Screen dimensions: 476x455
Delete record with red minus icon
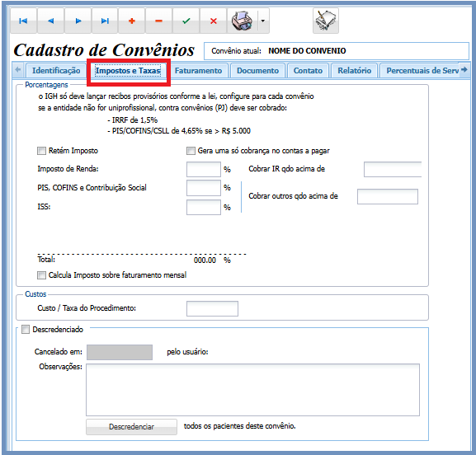coord(158,21)
